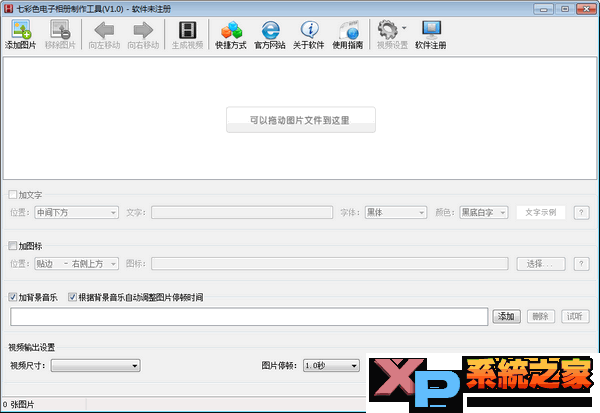The image size is (600, 413).
Task: Click the 移除图片 (remove image) toolbar icon
Action: (x=60, y=29)
